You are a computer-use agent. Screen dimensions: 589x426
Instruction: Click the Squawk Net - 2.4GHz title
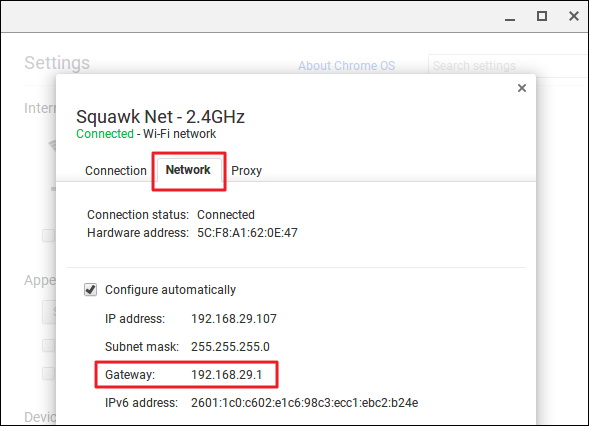click(160, 117)
